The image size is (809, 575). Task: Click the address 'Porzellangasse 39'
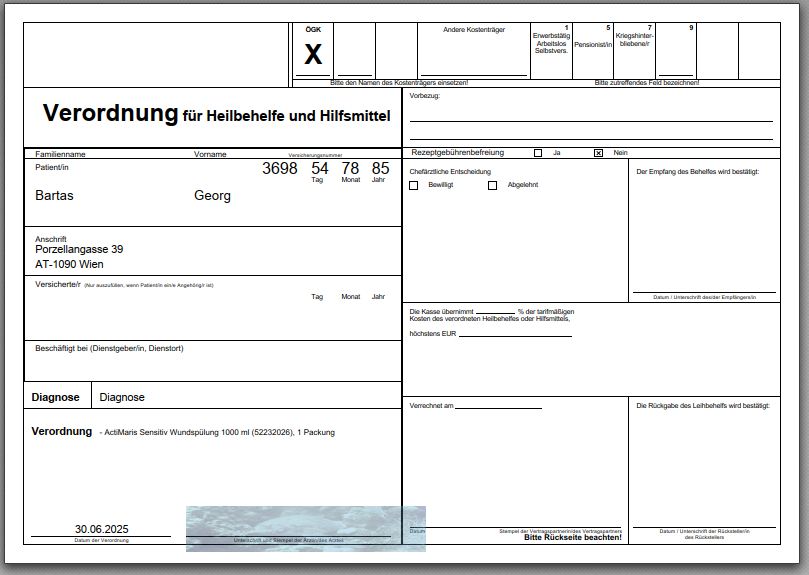click(79, 250)
